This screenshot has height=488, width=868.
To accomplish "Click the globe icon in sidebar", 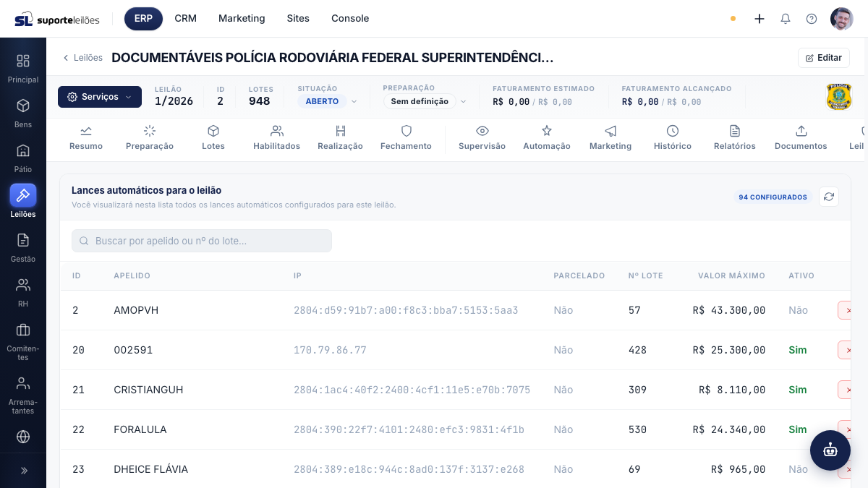I will 23,437.
